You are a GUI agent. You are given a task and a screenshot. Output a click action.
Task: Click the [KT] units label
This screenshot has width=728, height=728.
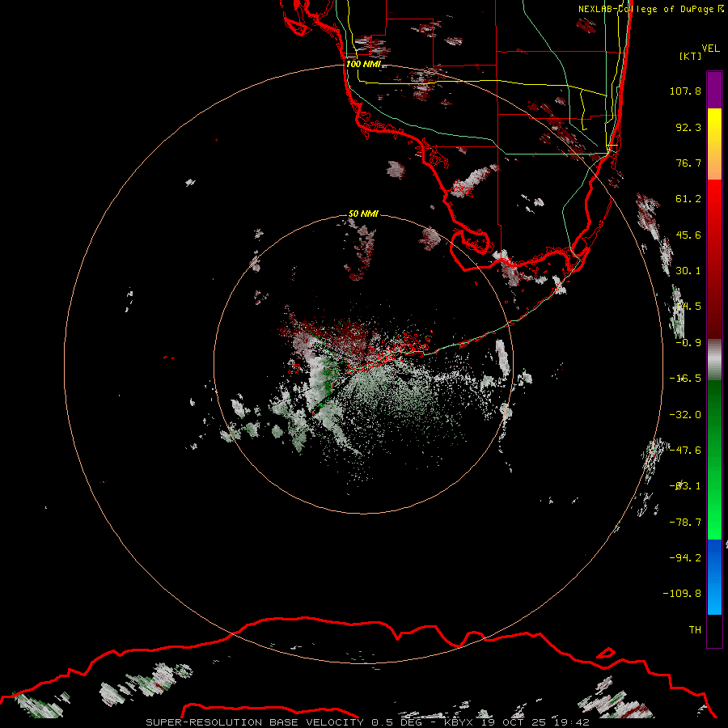click(x=690, y=56)
